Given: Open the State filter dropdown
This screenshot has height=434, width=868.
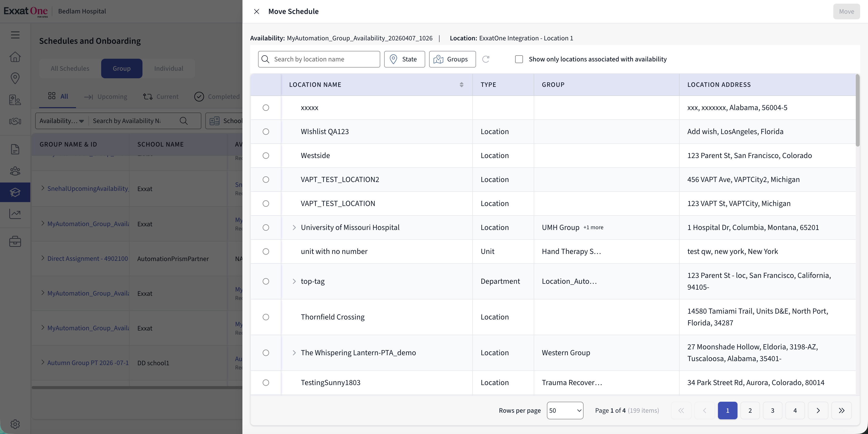Looking at the screenshot, I should click(404, 59).
